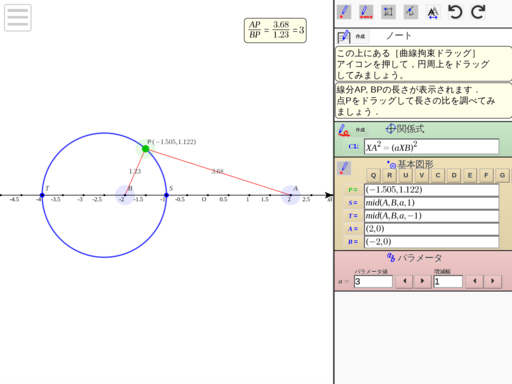The width and height of the screenshot is (512, 384).
Task: Click the angle tool icon
Action: (x=411, y=12)
